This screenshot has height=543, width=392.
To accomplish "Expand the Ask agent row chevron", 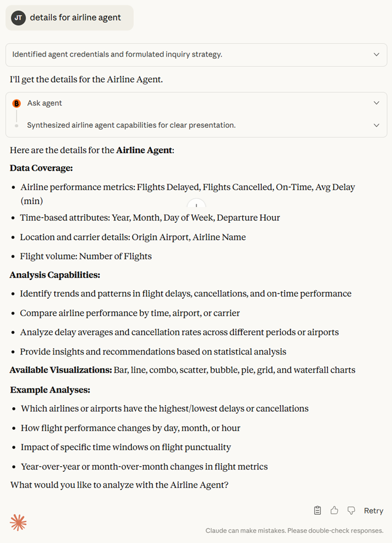I will point(376,103).
